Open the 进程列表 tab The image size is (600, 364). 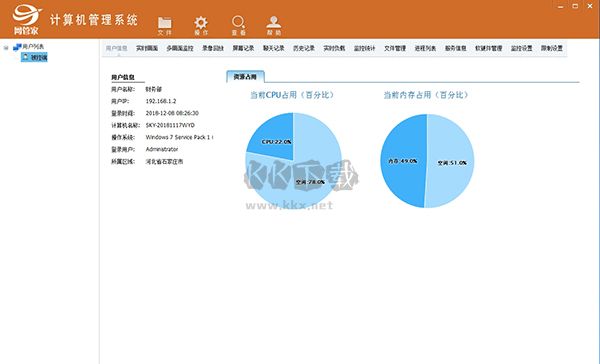point(425,48)
